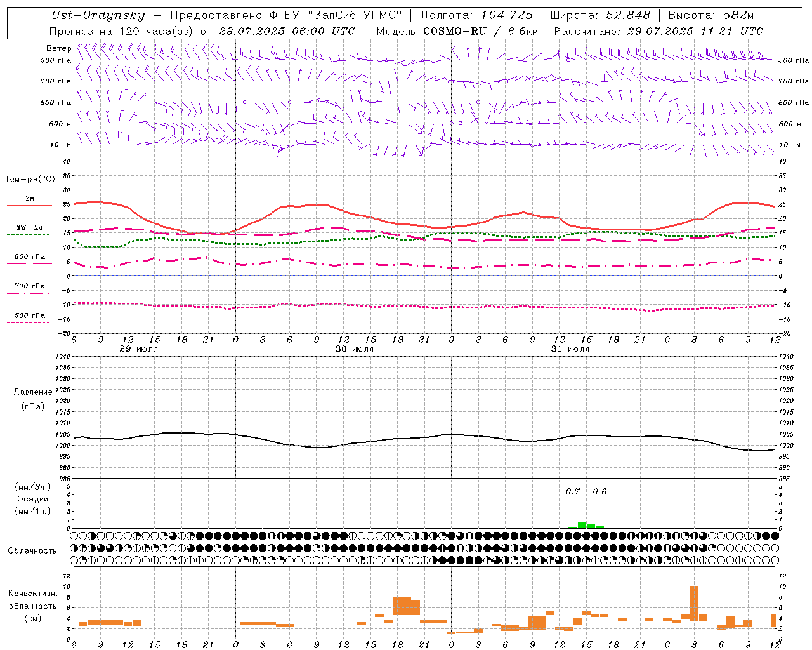
Task: Click the 31 июля date label
Action: [570, 349]
